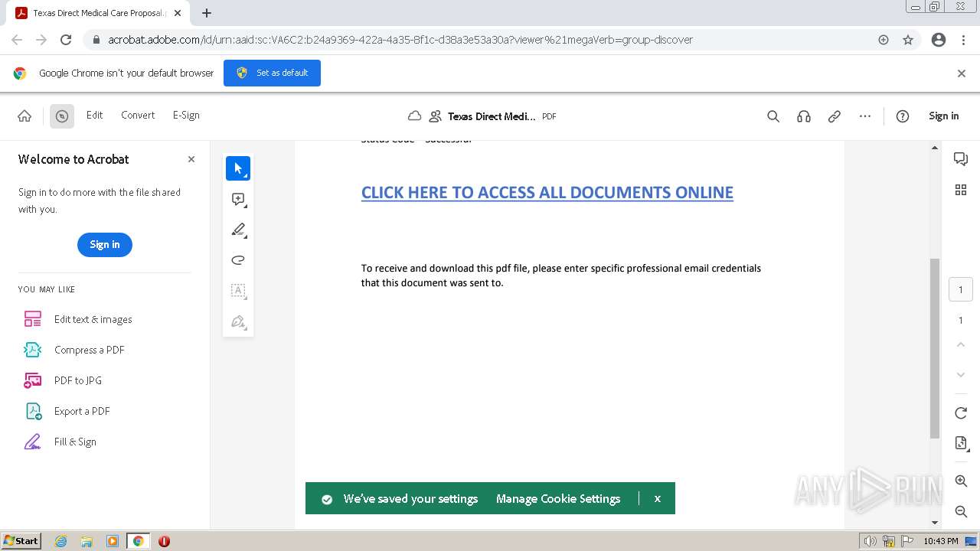980x551 pixels.
Task: Open PDF to JPG tool
Action: [77, 380]
